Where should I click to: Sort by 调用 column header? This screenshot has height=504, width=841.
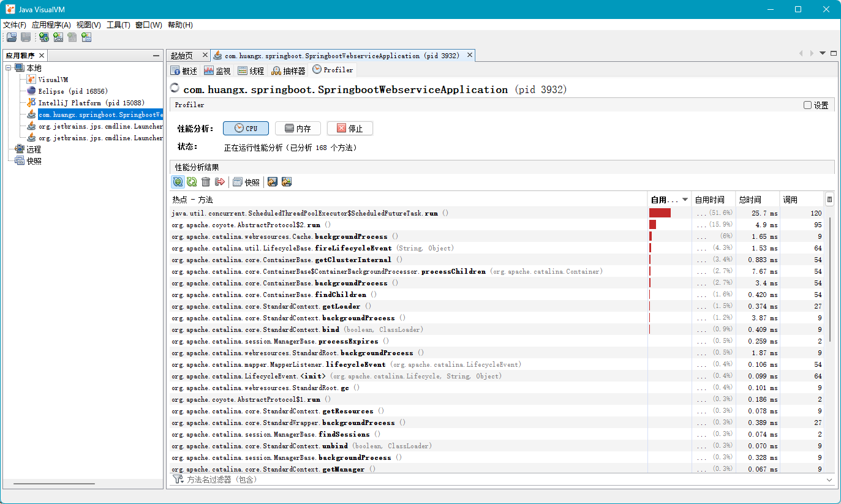click(801, 200)
